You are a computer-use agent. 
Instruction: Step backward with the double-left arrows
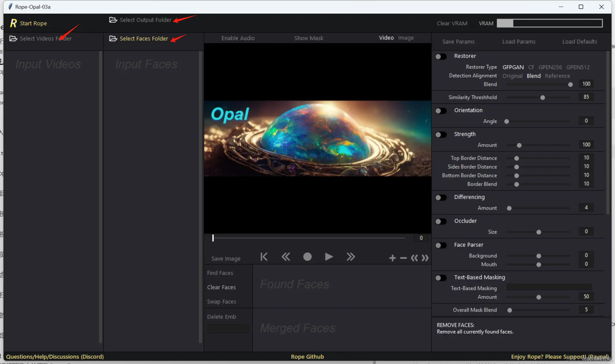286,257
